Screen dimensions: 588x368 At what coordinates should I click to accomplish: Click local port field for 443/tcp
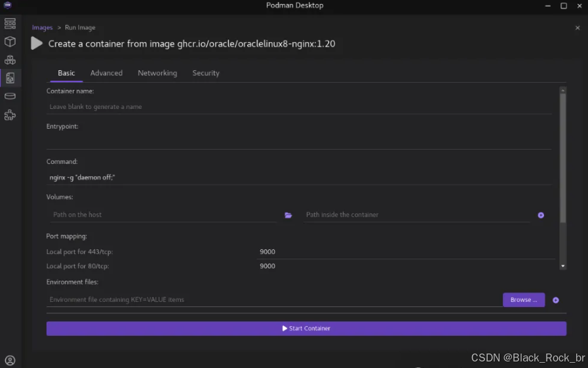pos(406,252)
